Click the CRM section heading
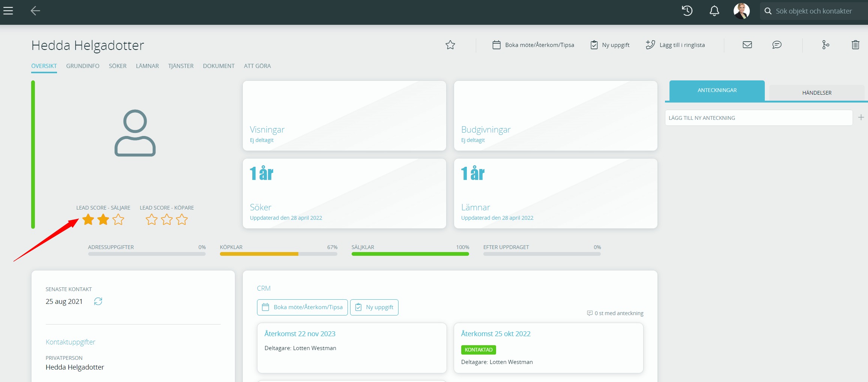This screenshot has height=382, width=868. click(264, 288)
